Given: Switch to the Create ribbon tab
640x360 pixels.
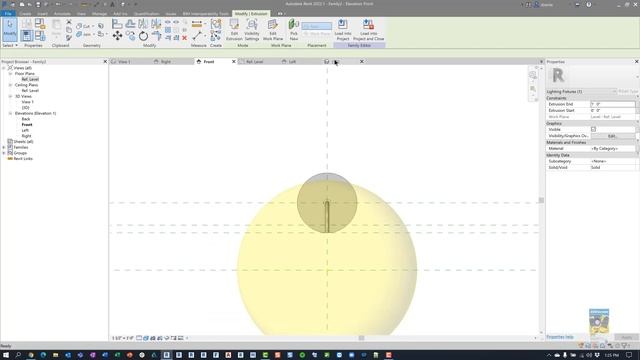Looking at the screenshot, I should [x=25, y=13].
